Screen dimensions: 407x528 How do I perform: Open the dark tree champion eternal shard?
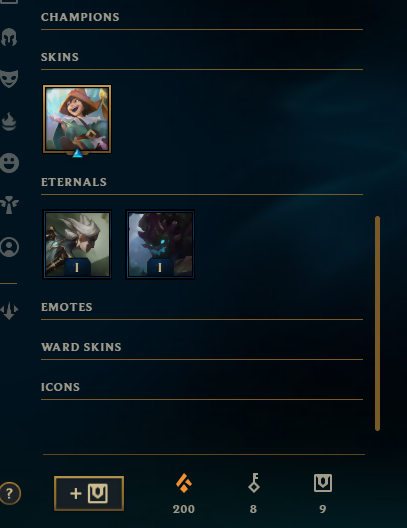160,244
